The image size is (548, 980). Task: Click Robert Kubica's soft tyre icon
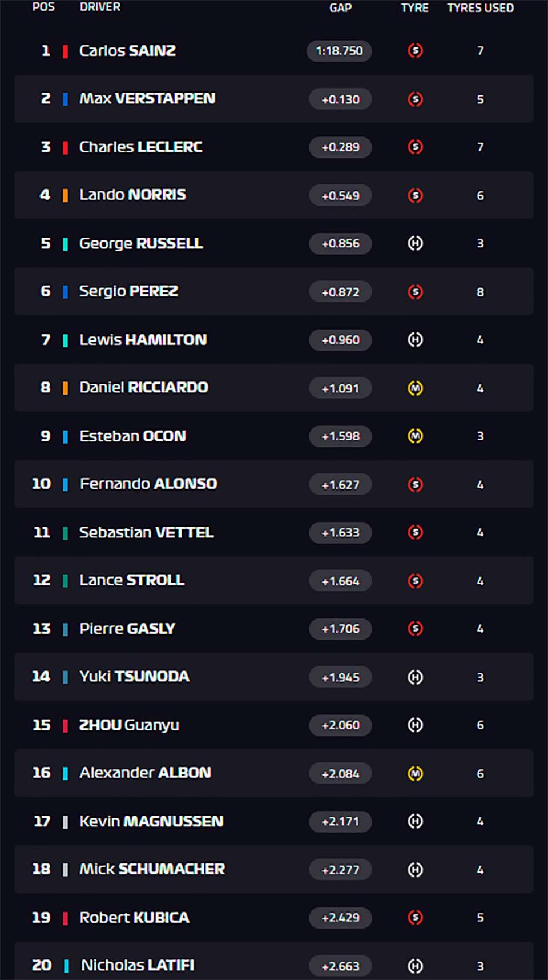coord(415,918)
